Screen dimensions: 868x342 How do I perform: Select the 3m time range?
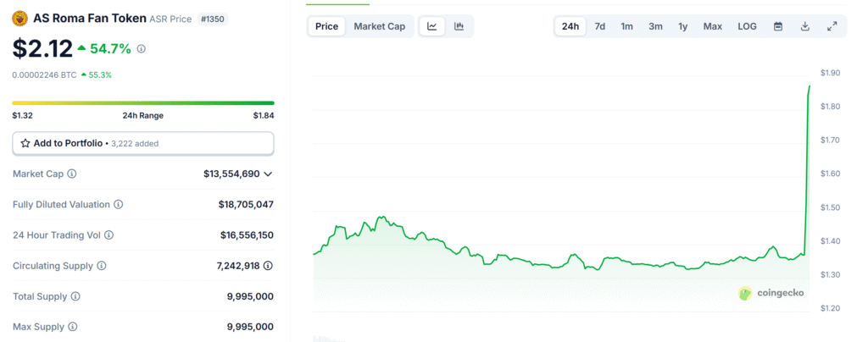[655, 26]
